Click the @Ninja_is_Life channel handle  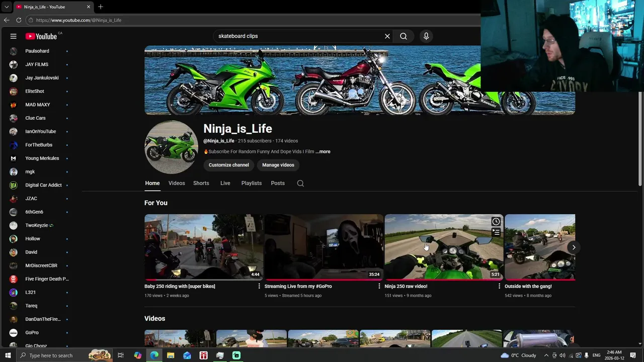pyautogui.click(x=219, y=141)
